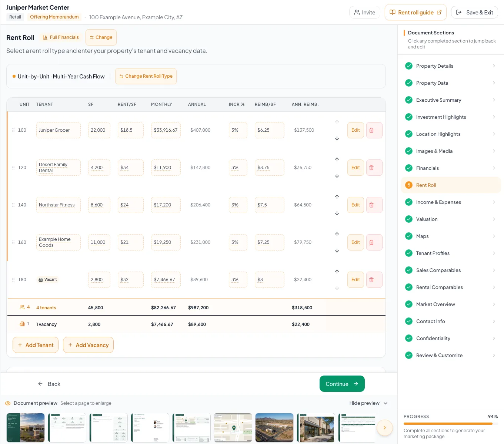Viewport: 504px width, 444px height.
Task: Edit the Vacant unit 180 row
Action: [356, 280]
